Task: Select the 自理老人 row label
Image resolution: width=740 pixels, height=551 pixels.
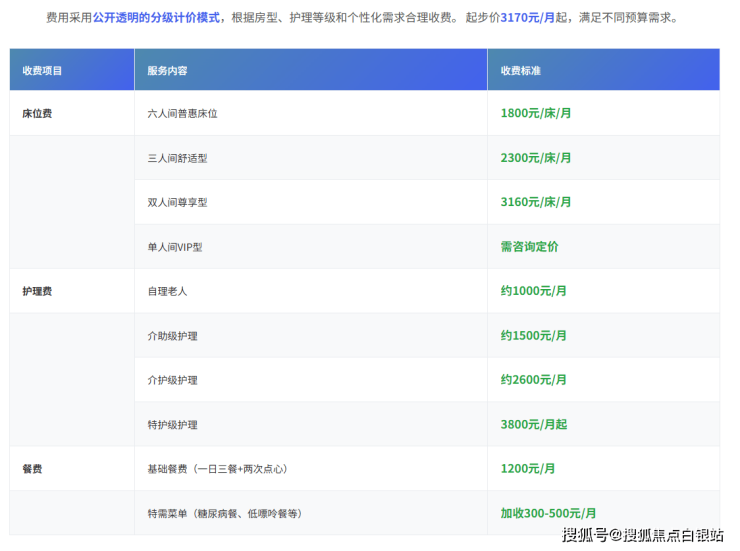Action: (x=167, y=291)
